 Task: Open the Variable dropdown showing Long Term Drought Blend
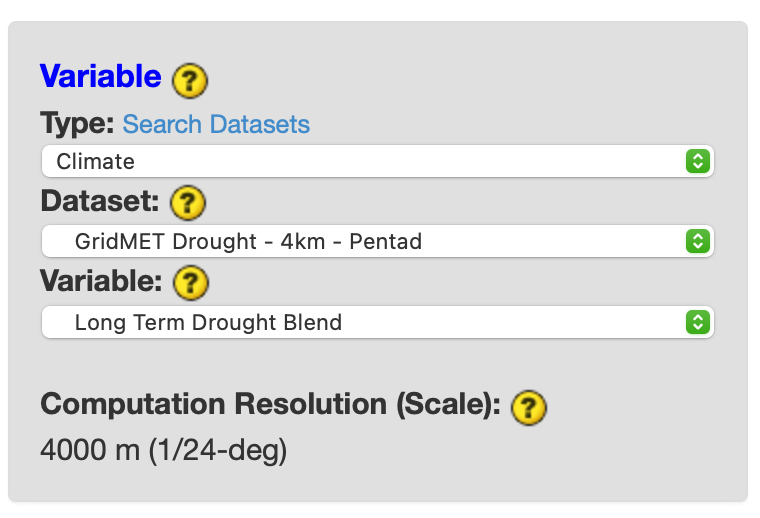point(377,322)
